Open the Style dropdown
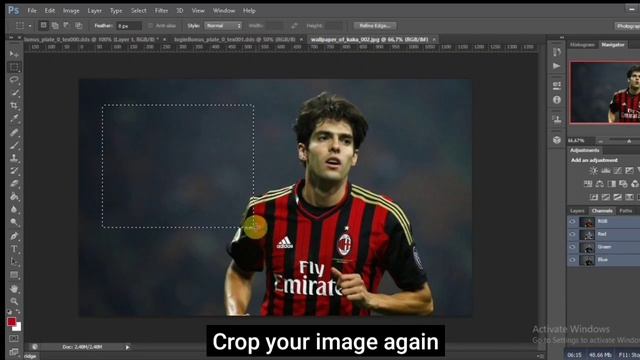The width and height of the screenshot is (640, 360). click(223, 26)
